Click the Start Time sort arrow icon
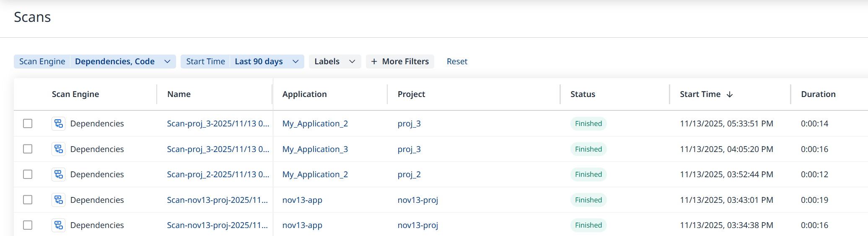 pyautogui.click(x=730, y=94)
